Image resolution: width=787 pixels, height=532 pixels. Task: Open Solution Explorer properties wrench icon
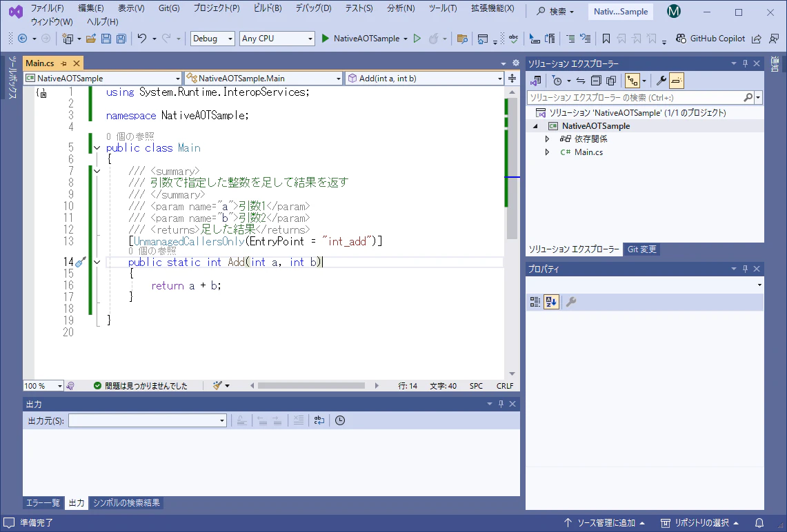[x=661, y=81]
